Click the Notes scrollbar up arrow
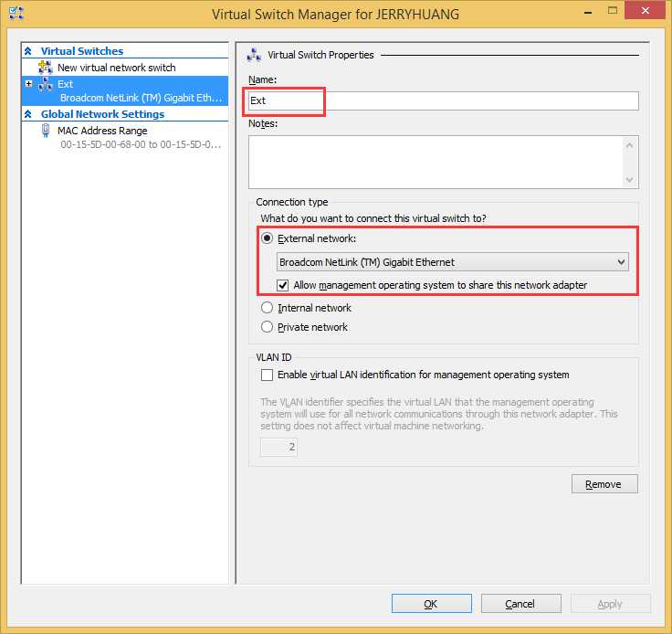This screenshot has height=634, width=672. pos(630,145)
